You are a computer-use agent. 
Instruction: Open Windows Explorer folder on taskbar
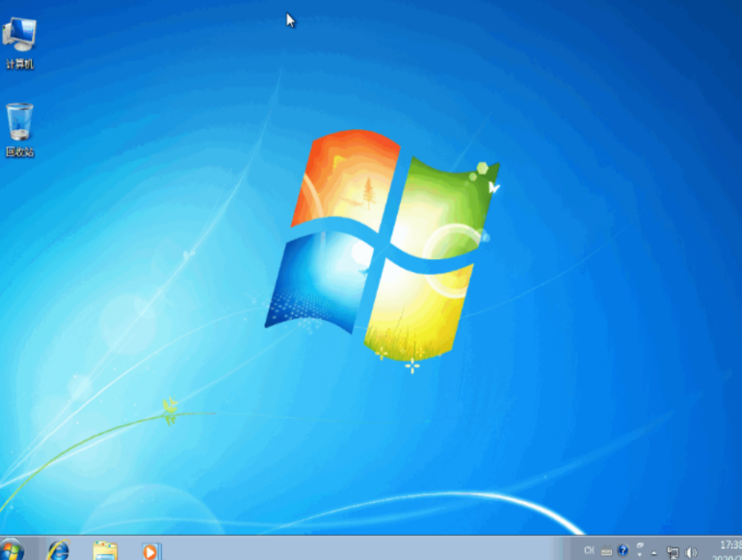pyautogui.click(x=105, y=550)
